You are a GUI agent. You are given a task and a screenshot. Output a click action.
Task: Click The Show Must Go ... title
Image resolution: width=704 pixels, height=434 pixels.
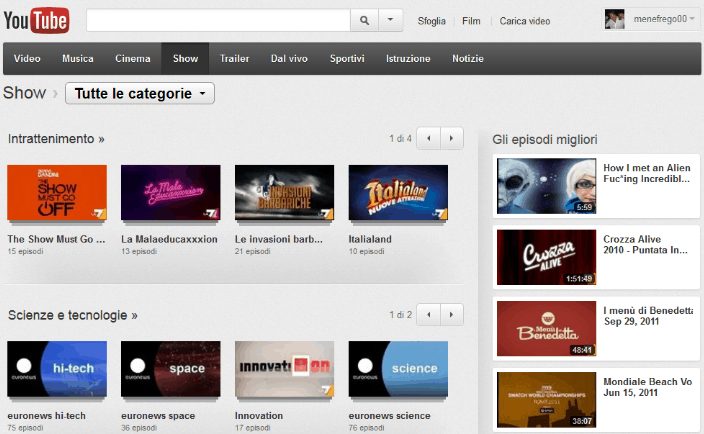(56, 239)
